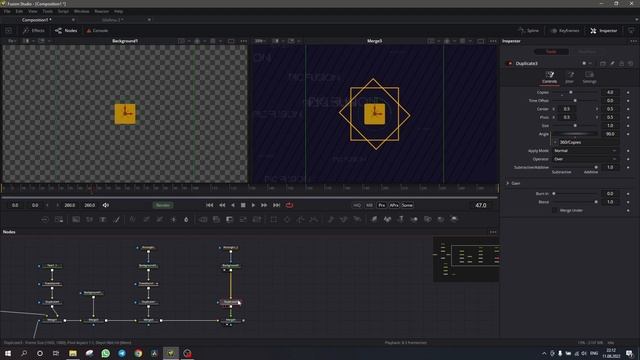Add a Loader node from the toolbar
The image size is (640, 360).
point(45,220)
